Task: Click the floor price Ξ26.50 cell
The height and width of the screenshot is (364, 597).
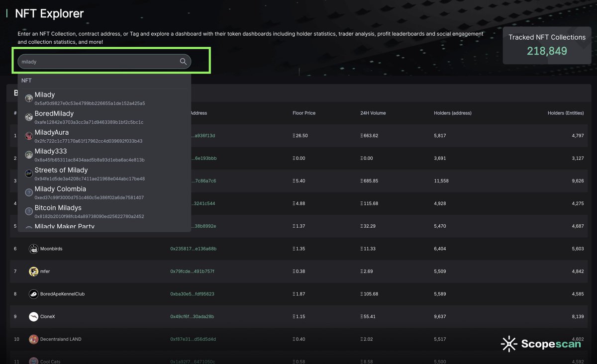Action: click(x=300, y=136)
